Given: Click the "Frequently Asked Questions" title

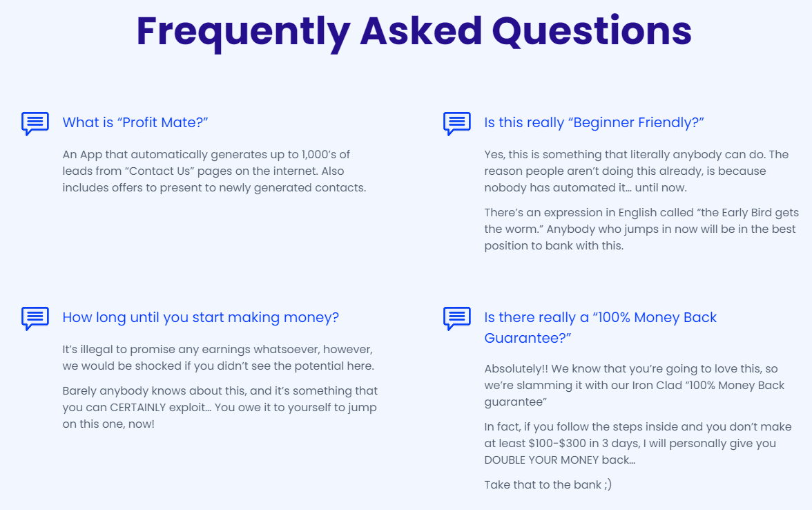Looking at the screenshot, I should [414, 32].
